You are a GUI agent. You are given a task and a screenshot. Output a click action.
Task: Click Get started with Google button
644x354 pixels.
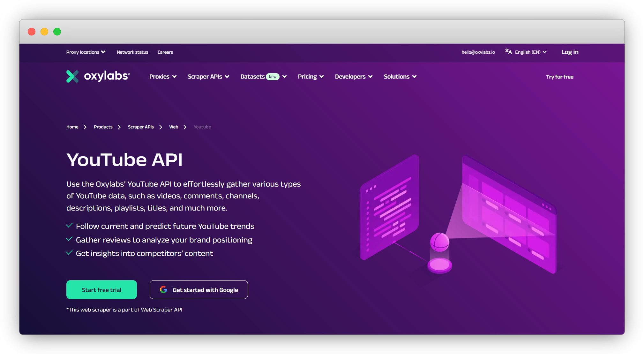pos(198,289)
